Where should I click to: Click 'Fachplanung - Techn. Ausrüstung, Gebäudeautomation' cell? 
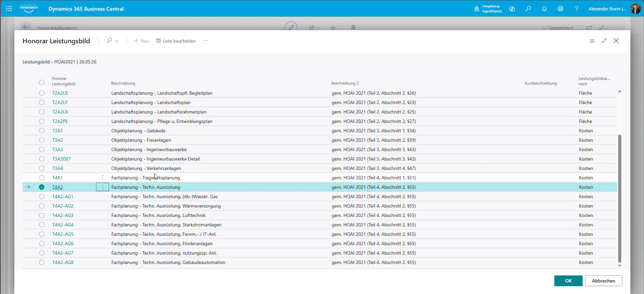coord(169,262)
